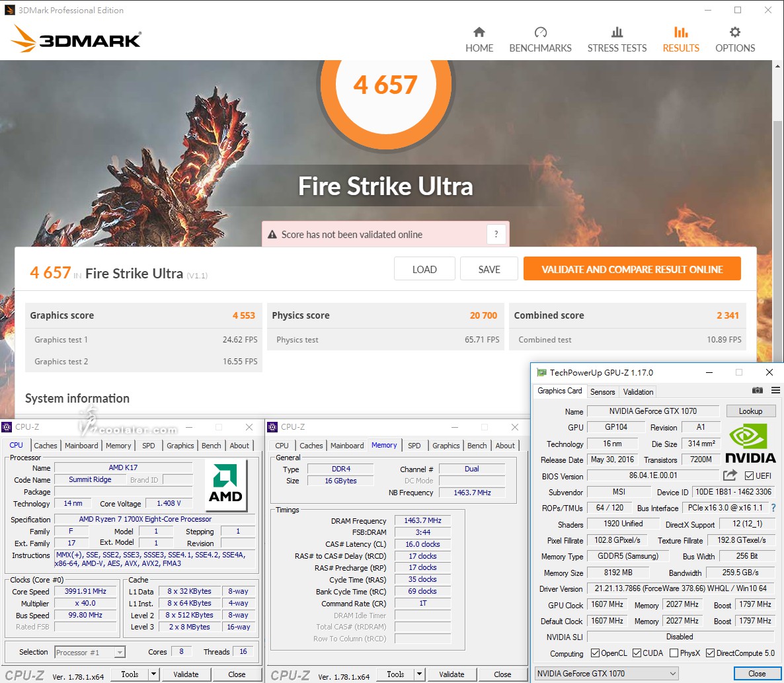Open Stress Tests chart icon

(617, 32)
